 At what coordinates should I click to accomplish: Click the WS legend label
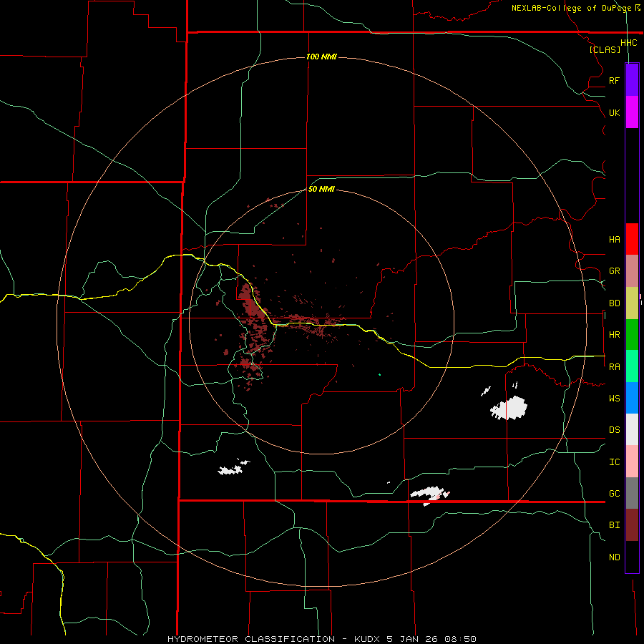(x=614, y=399)
